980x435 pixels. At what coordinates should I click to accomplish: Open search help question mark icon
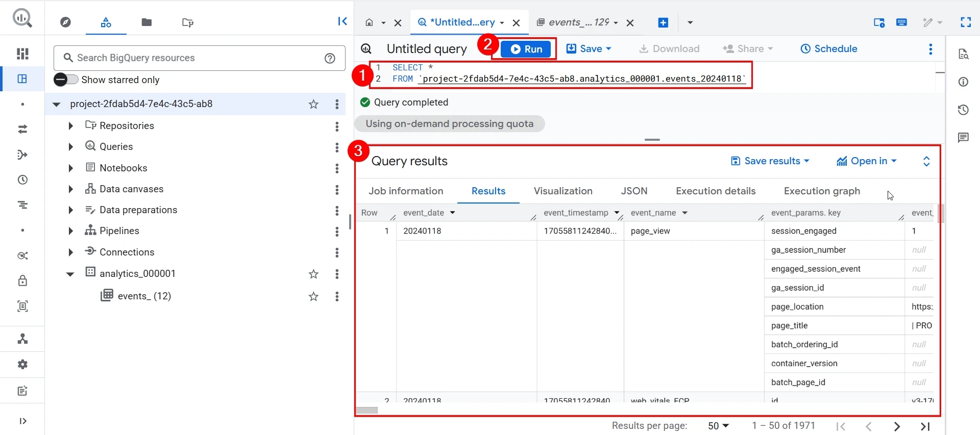click(330, 58)
